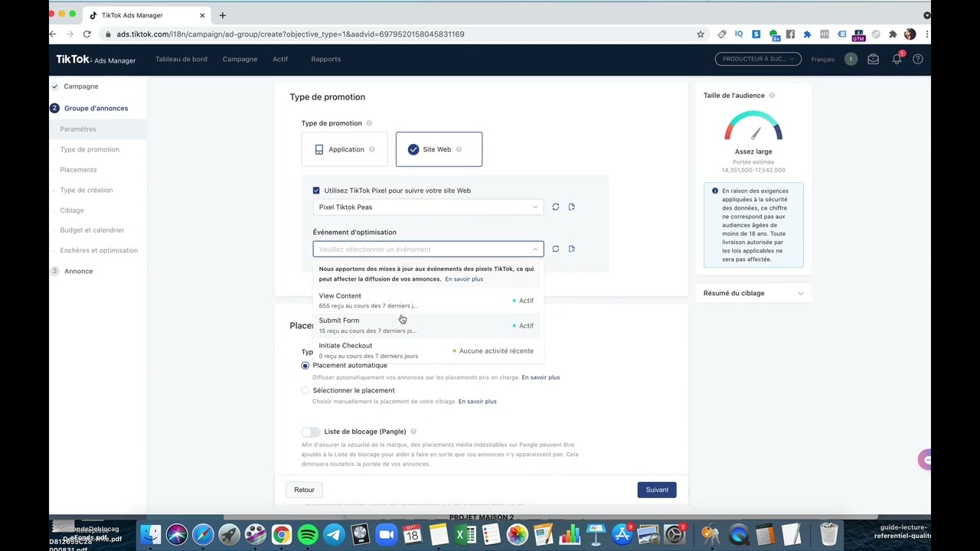Open Finder from the Dock
Image resolution: width=980 pixels, height=551 pixels.
pos(151,534)
